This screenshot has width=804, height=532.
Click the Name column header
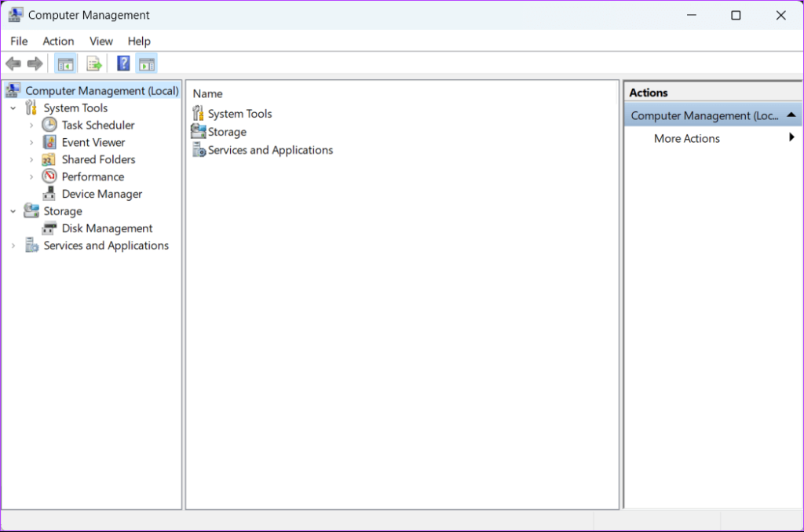(208, 93)
